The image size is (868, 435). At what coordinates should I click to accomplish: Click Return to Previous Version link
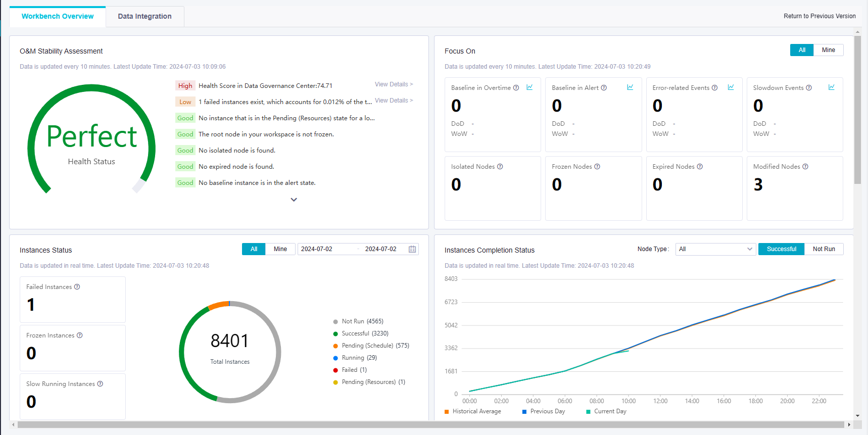[x=819, y=16]
